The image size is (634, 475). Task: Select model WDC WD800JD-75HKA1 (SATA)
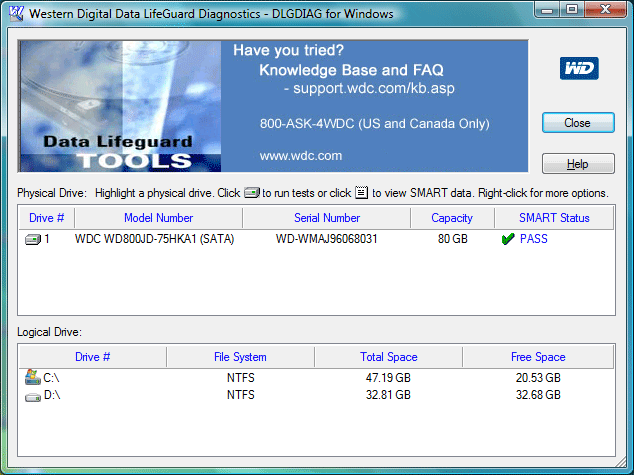[x=154, y=239]
